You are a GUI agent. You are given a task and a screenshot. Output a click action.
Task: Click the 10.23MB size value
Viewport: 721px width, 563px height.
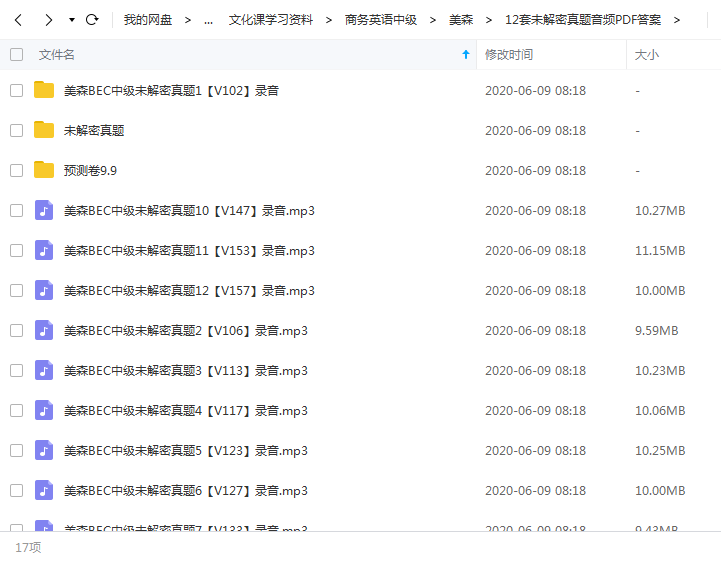(660, 371)
